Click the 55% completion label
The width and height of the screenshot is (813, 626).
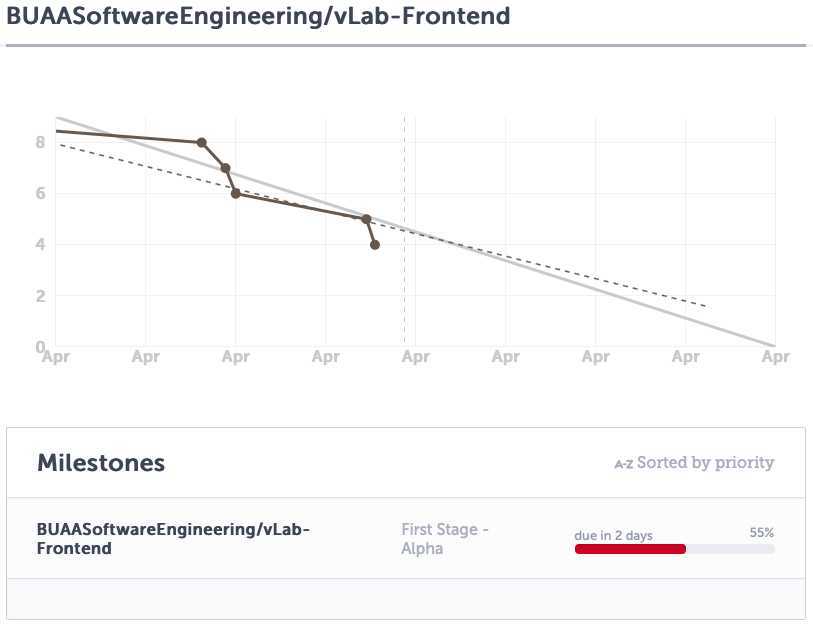pyautogui.click(x=762, y=534)
